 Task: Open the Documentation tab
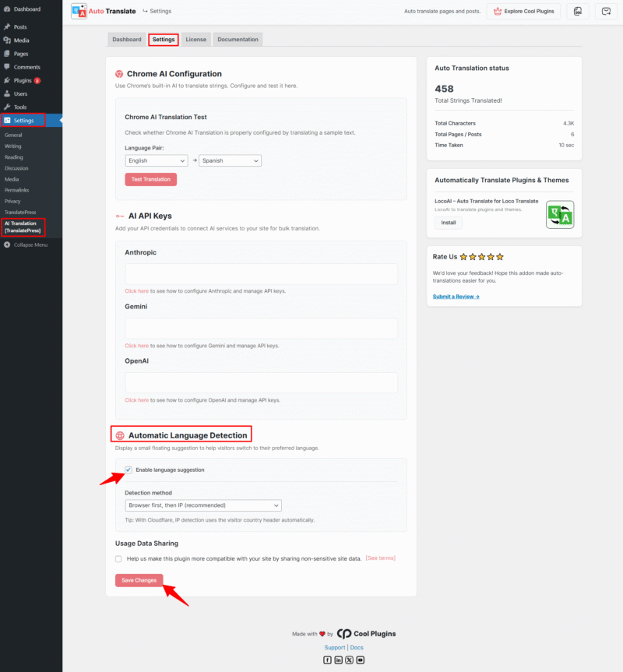[238, 39]
